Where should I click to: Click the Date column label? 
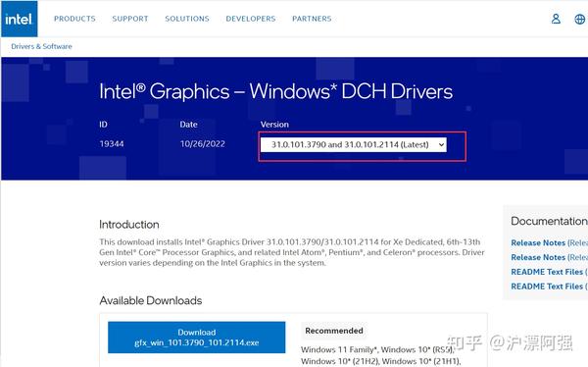tap(188, 125)
